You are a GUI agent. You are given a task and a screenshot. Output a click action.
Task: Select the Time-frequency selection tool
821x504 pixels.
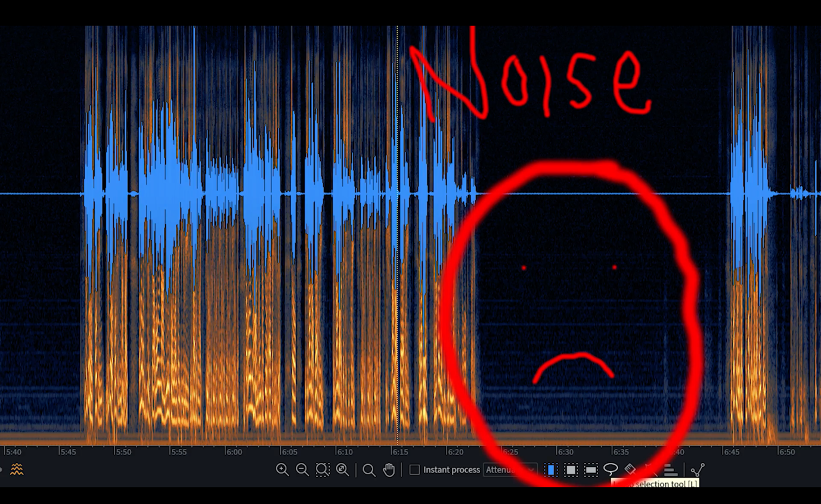pyautogui.click(x=571, y=470)
